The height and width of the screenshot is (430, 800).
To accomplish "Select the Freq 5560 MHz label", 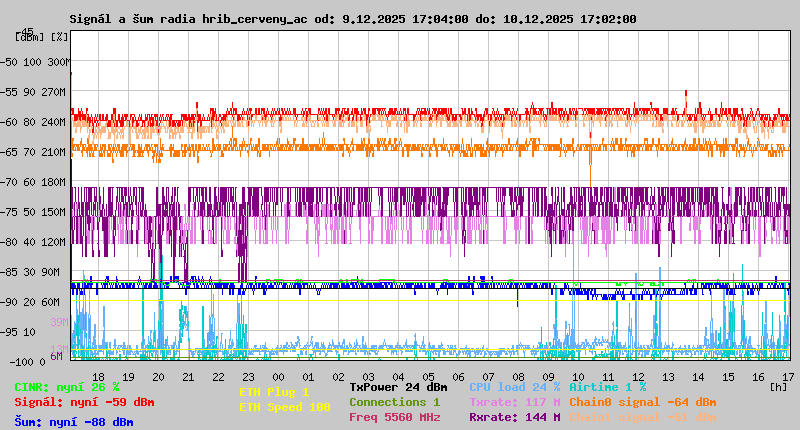I will tap(394, 417).
